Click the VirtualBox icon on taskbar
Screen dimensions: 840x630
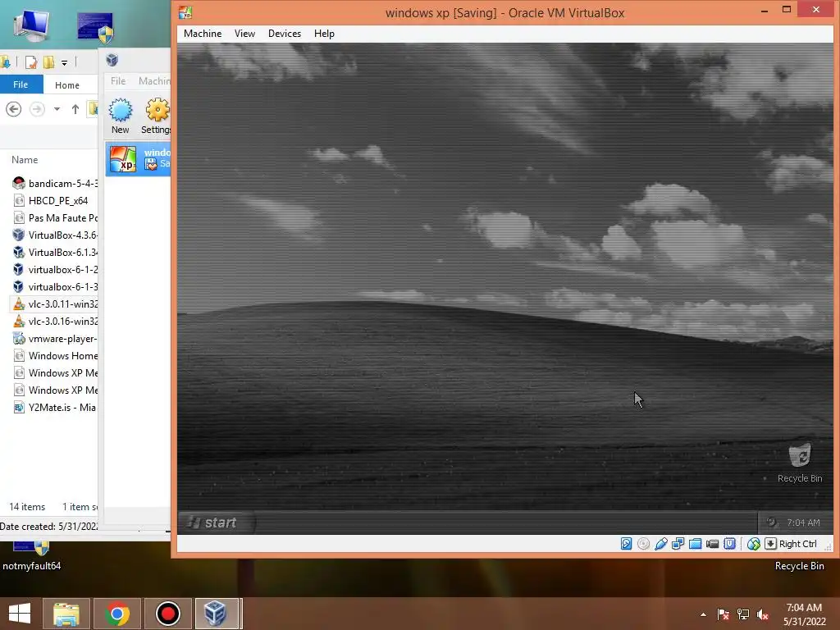tap(217, 614)
